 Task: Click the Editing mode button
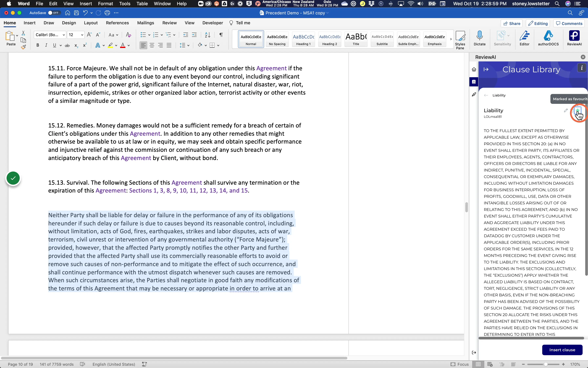[x=538, y=23]
